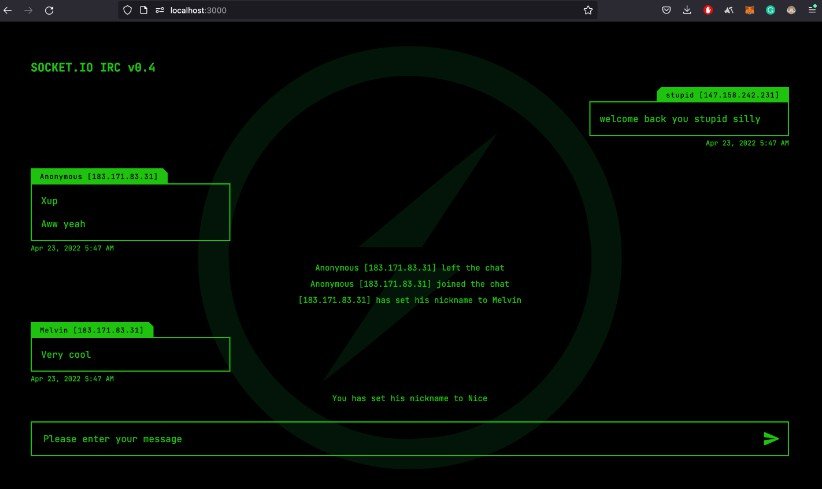Viewport: 822px width, 489px height.
Task: Click the 'Aww yeah' message line
Action: point(63,224)
